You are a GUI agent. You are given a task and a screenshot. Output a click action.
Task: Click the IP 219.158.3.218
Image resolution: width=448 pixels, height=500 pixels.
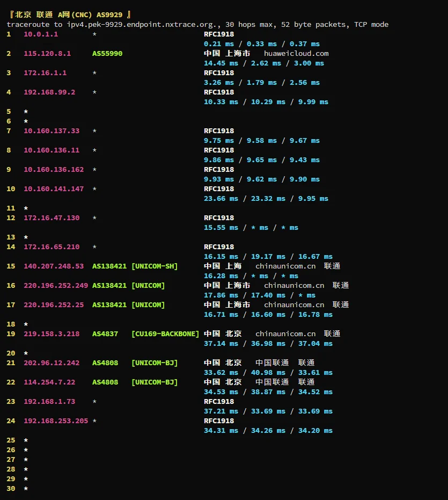pyautogui.click(x=52, y=334)
